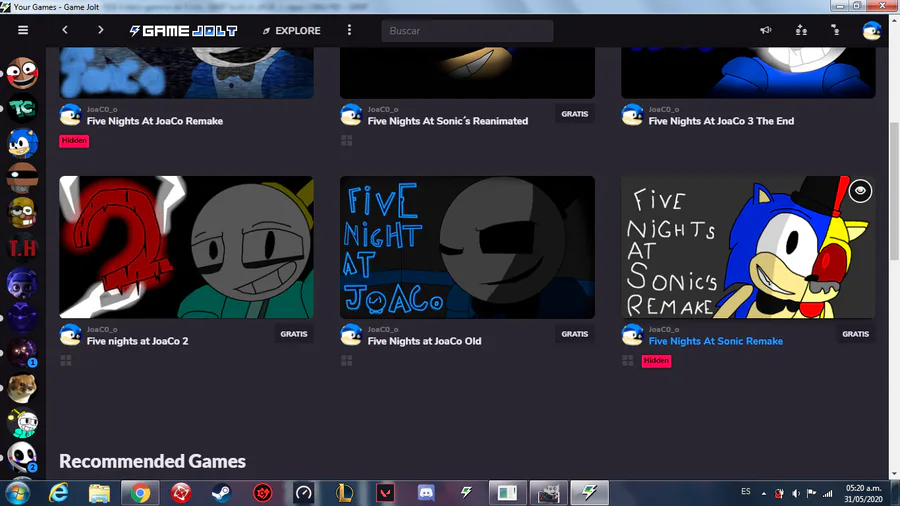Open Five nights at JoaCo 2 title
Viewport: 900px width, 506px height.
(137, 341)
